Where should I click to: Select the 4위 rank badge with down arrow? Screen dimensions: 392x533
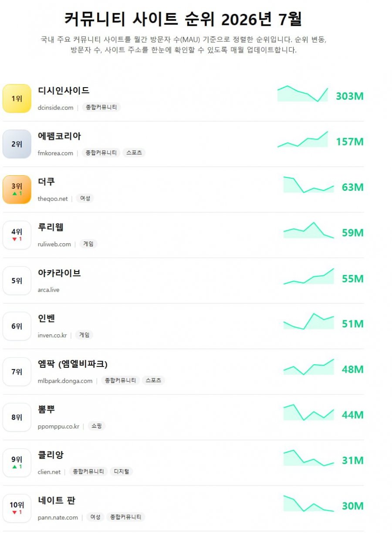(x=17, y=235)
